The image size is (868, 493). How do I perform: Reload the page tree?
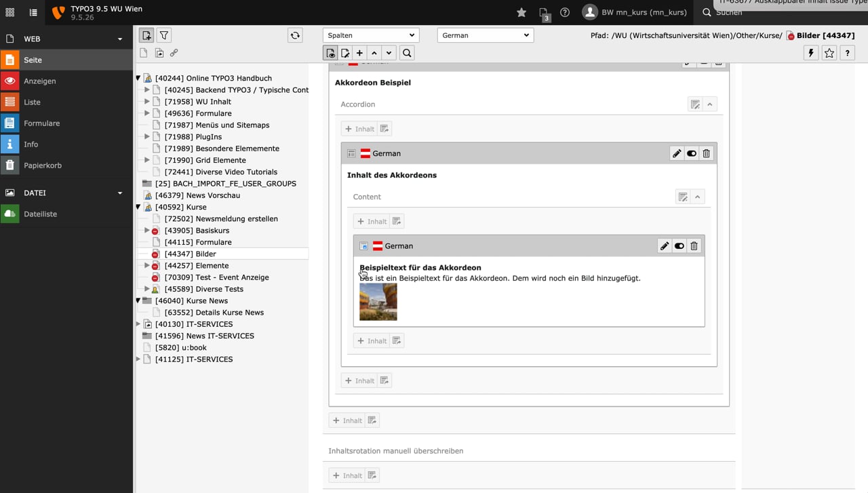(295, 35)
